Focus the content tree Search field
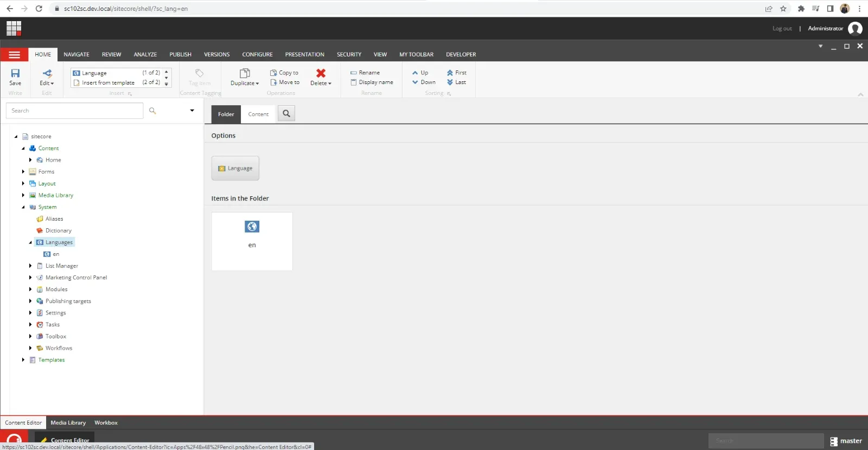The height and width of the screenshot is (450, 868). 74,111
